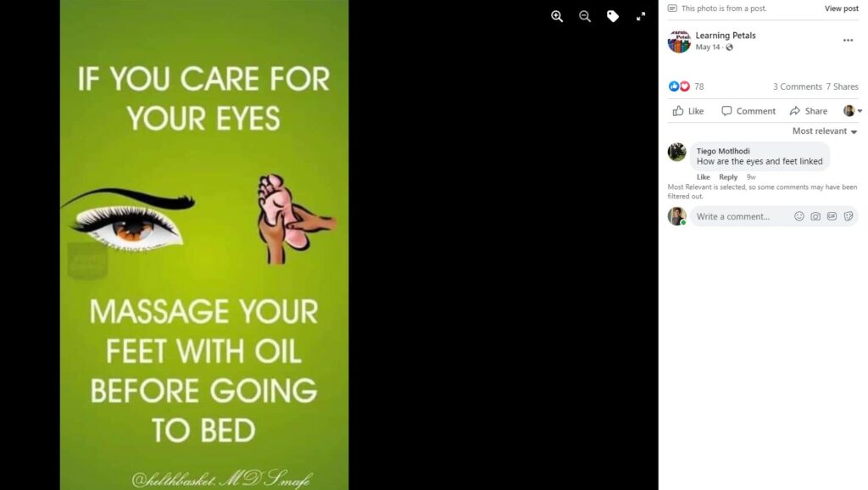
Task: View the 7 Shares list
Action: click(x=842, y=86)
